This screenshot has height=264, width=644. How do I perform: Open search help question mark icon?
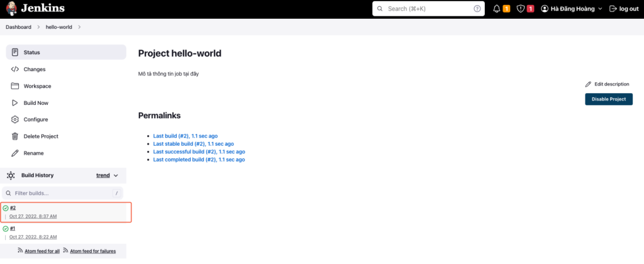477,9
